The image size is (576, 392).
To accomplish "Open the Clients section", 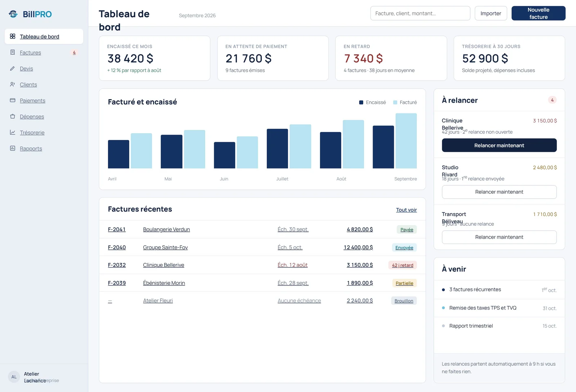I will click(44, 85).
